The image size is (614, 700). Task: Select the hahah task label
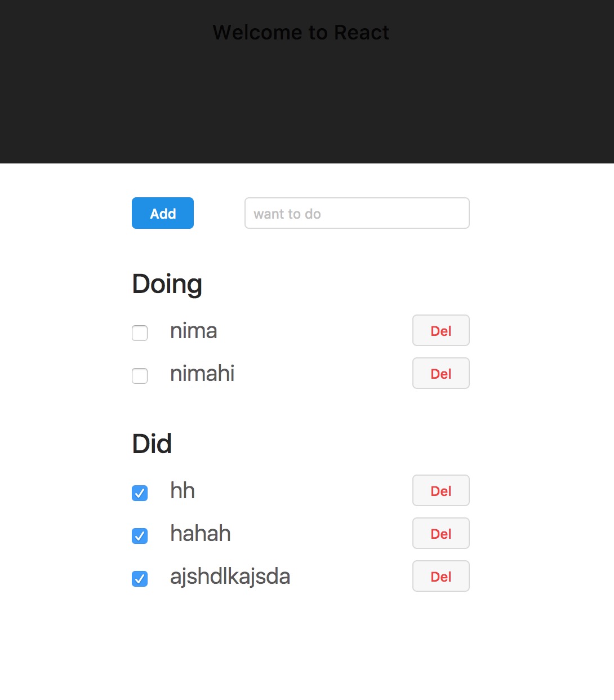(200, 534)
